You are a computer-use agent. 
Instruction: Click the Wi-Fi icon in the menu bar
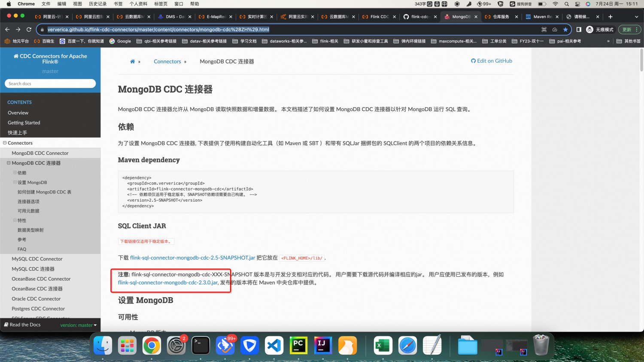(555, 4)
